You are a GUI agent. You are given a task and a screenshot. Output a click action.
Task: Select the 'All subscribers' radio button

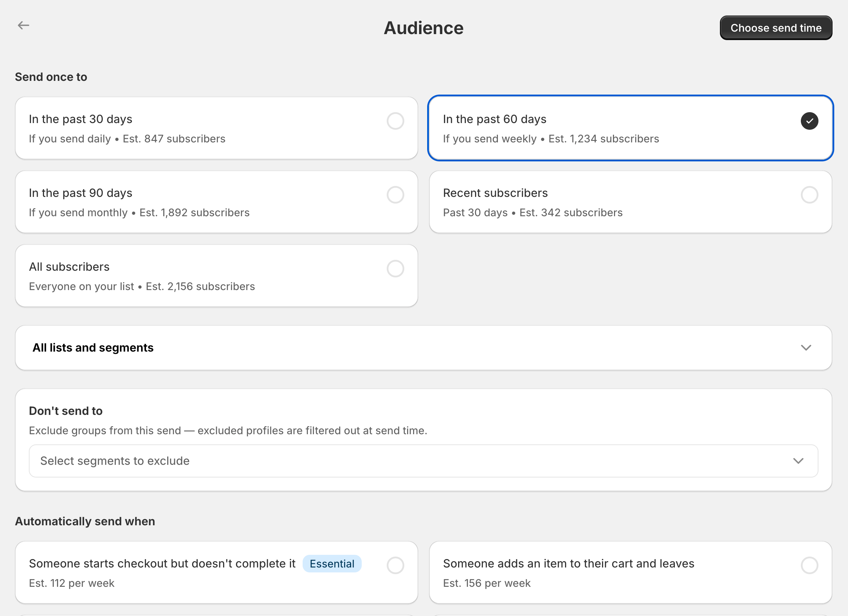395,269
